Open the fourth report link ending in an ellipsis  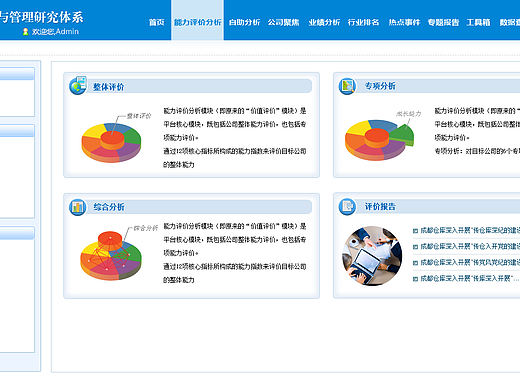(x=470, y=278)
